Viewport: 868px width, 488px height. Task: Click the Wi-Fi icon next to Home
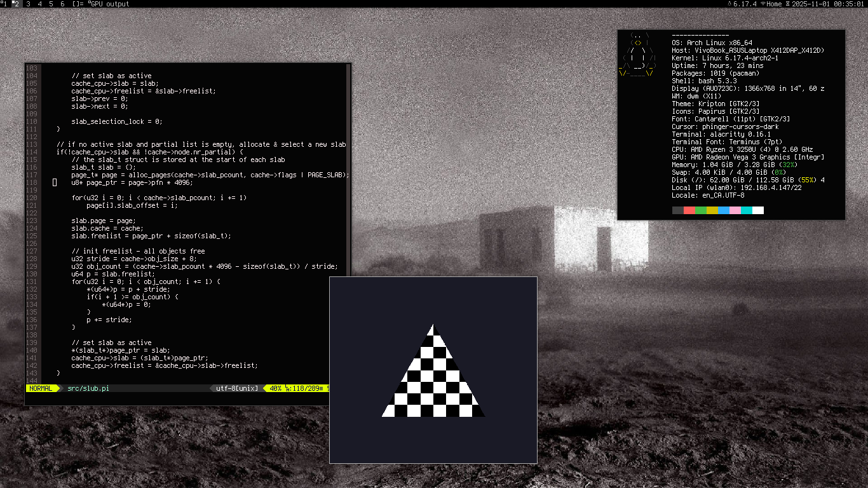pyautogui.click(x=763, y=4)
